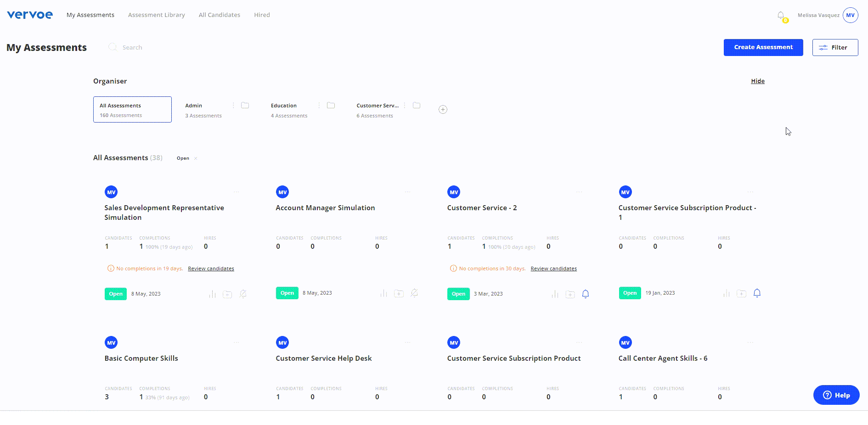The width and height of the screenshot is (868, 425).
Task: Go to Assessment Library tab
Action: click(156, 15)
